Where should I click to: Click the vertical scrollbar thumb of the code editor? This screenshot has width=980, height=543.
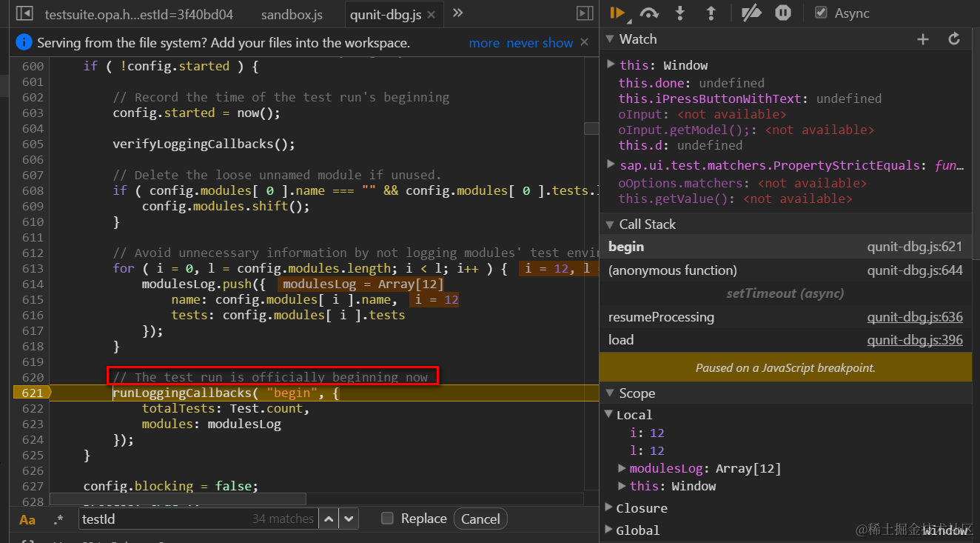(591, 128)
